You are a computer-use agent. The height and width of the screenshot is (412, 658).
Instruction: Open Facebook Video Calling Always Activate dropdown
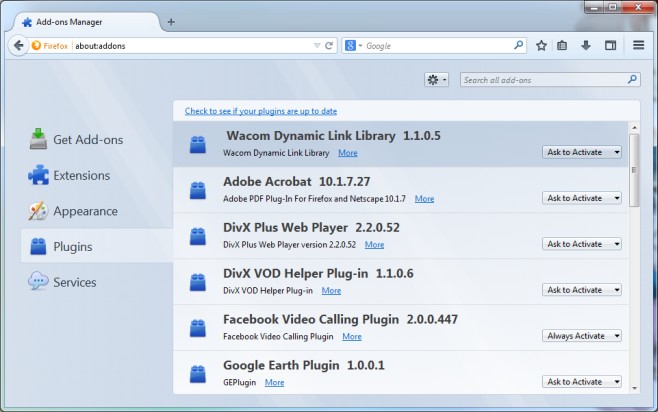click(582, 336)
